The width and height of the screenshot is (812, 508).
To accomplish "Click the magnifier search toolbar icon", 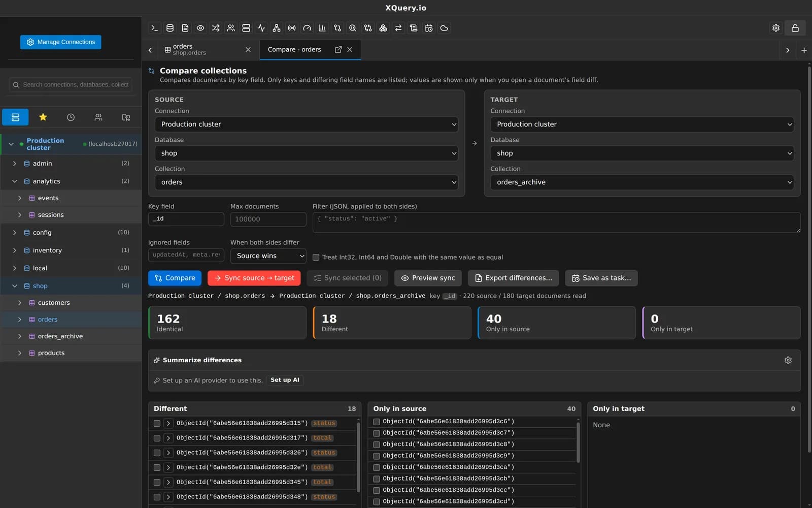I will point(353,28).
